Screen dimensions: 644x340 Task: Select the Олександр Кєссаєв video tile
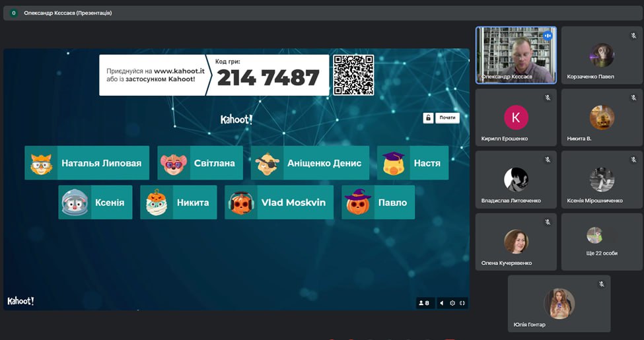coord(517,55)
